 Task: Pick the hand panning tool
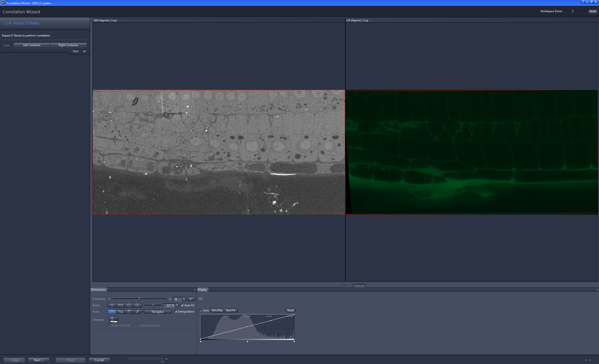(129, 312)
